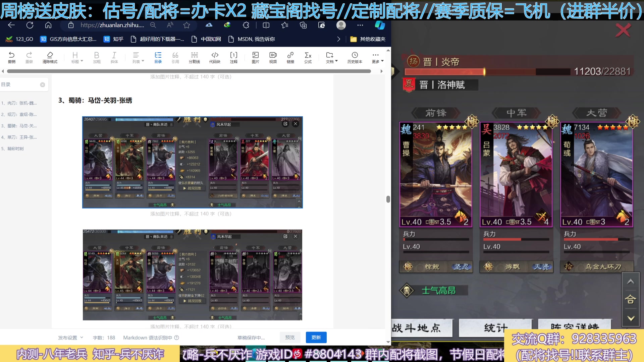The height and width of the screenshot is (362, 644).
Task: Close the 目录 outline panel
Action: [x=43, y=85]
